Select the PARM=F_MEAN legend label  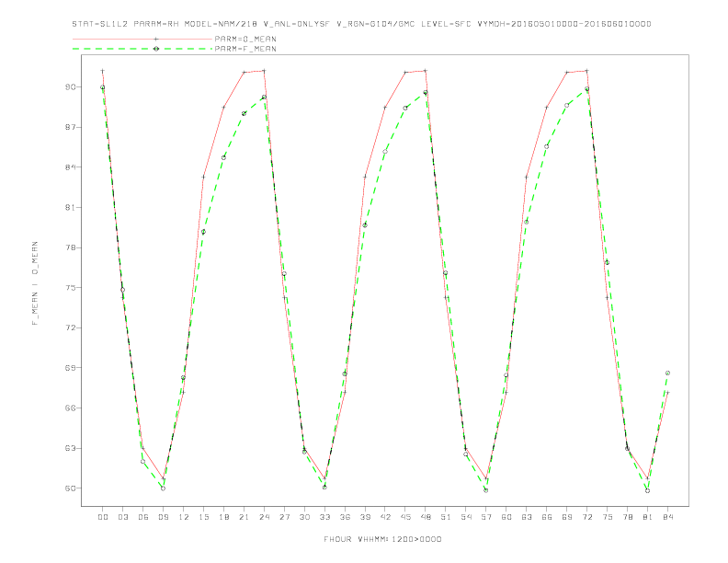click(x=245, y=49)
